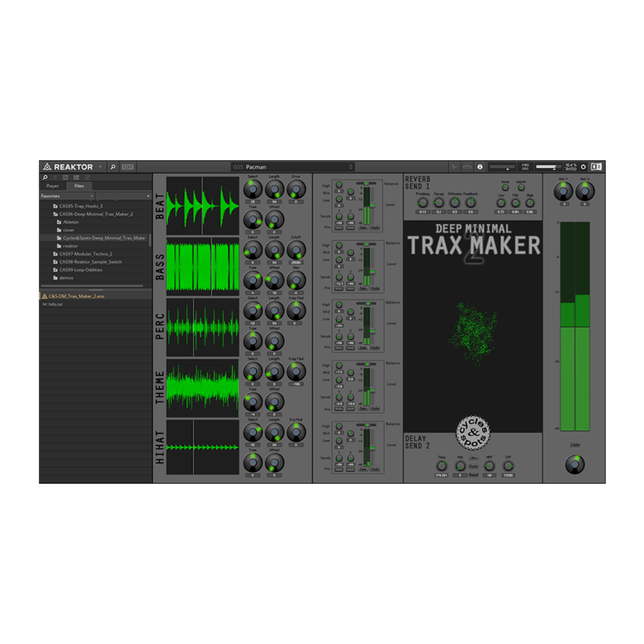Click the BASS Cutoff knob
The height and width of the screenshot is (644, 644).
pos(296,250)
